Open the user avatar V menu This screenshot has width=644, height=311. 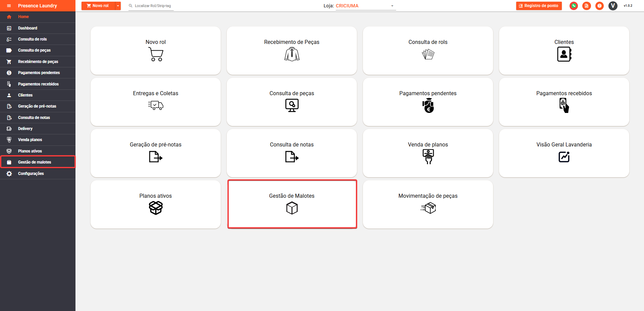pos(613,6)
